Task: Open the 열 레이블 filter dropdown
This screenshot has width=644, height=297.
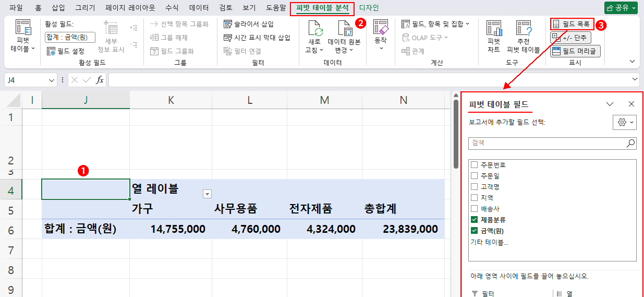Action: point(207,194)
